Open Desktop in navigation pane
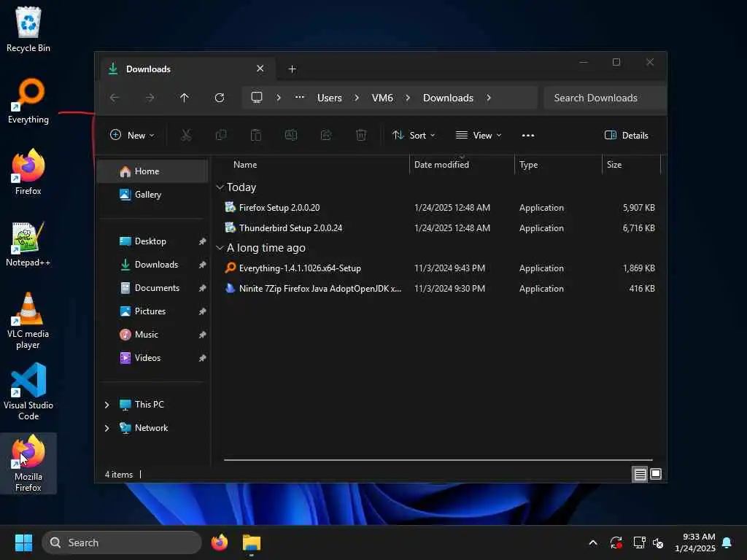747x560 pixels. pyautogui.click(x=152, y=241)
